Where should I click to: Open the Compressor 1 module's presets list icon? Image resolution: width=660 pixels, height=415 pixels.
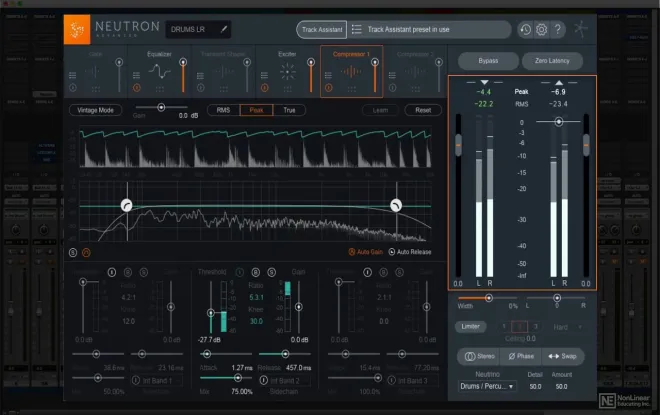coord(328,75)
